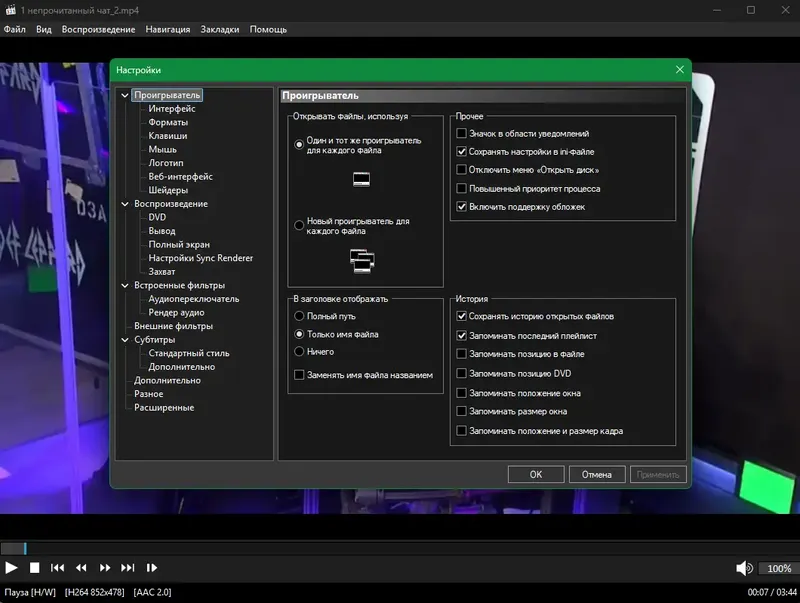
Task: Collapse the Воспроизведение tree node
Action: 124,204
